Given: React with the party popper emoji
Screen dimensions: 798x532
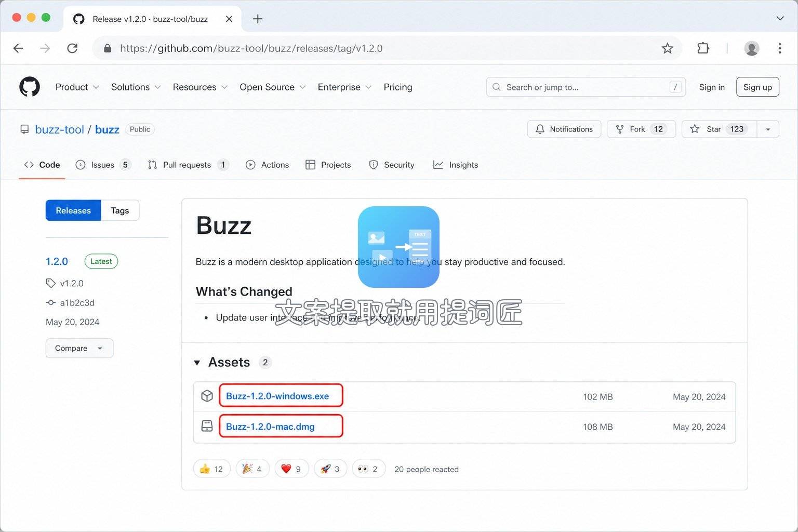Looking at the screenshot, I should tap(252, 469).
